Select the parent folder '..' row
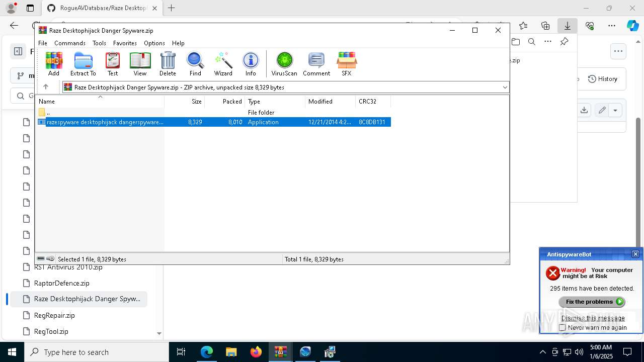Screen dimensions: 644x362 (213, 113)
